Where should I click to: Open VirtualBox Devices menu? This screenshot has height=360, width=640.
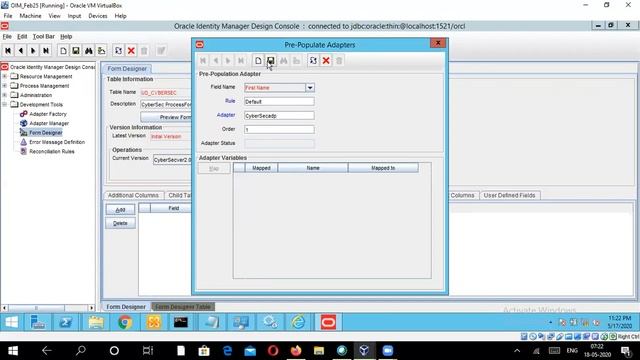[98, 16]
